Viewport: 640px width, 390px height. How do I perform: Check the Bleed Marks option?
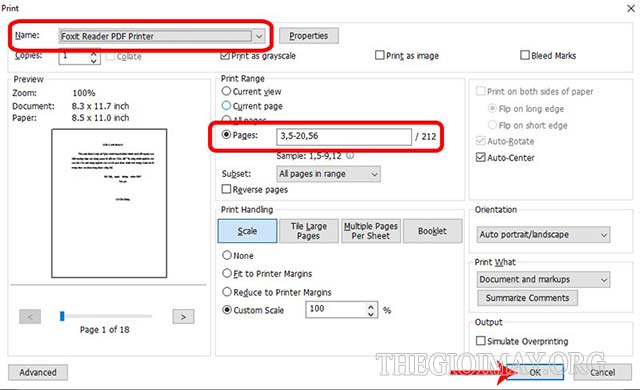pos(525,55)
